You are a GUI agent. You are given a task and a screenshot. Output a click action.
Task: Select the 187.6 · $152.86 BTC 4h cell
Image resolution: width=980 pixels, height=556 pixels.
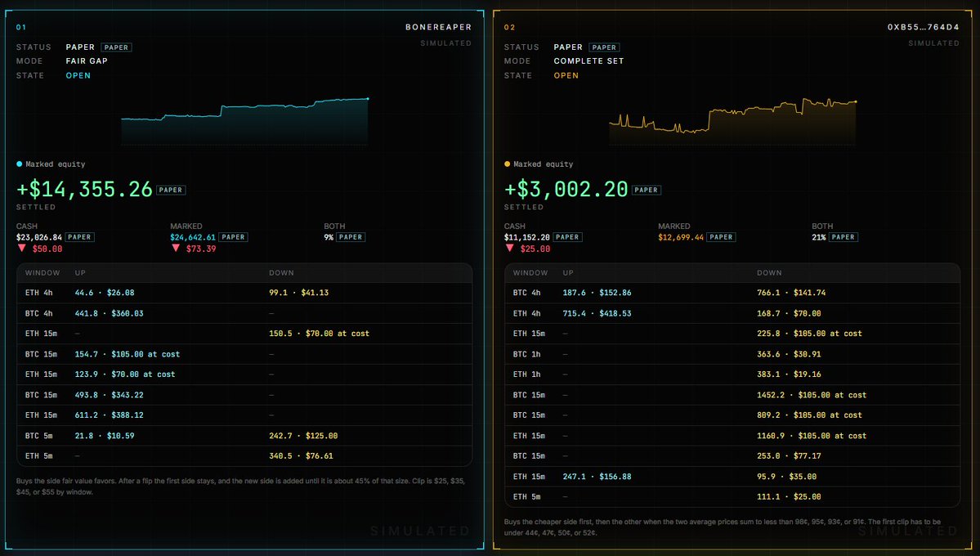tap(597, 293)
